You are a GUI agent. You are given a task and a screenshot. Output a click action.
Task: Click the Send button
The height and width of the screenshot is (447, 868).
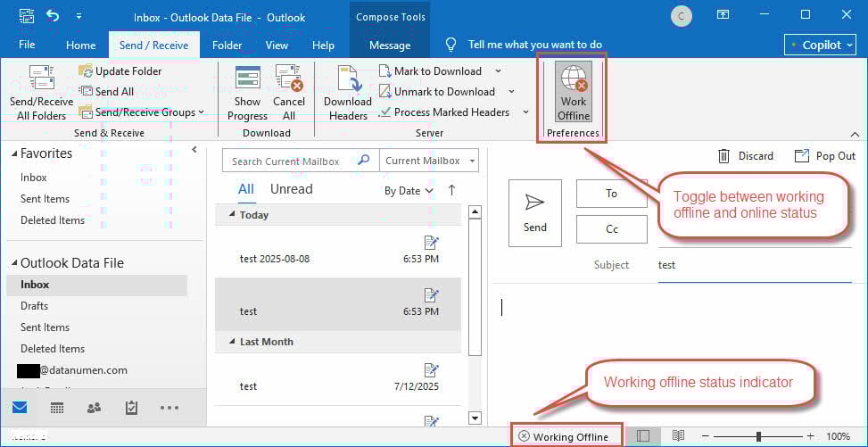point(534,212)
